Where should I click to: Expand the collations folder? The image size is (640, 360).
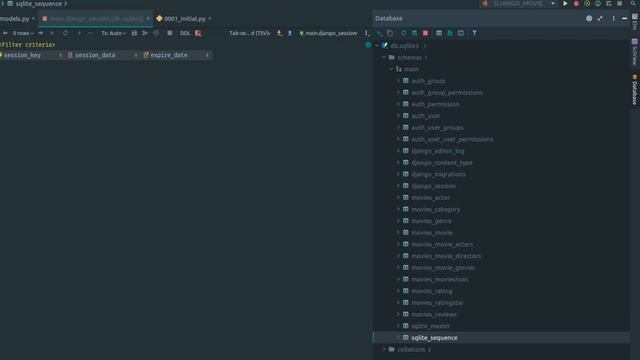pyautogui.click(x=384, y=349)
